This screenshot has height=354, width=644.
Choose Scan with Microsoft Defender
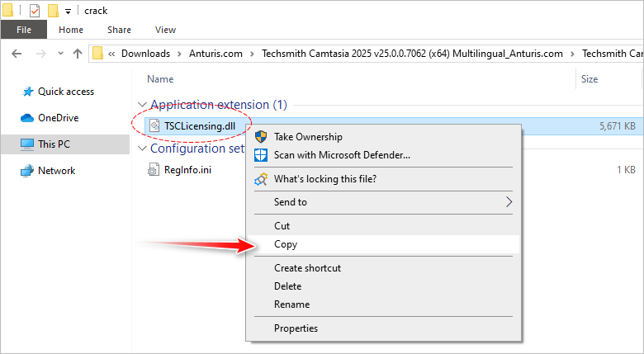tap(342, 154)
